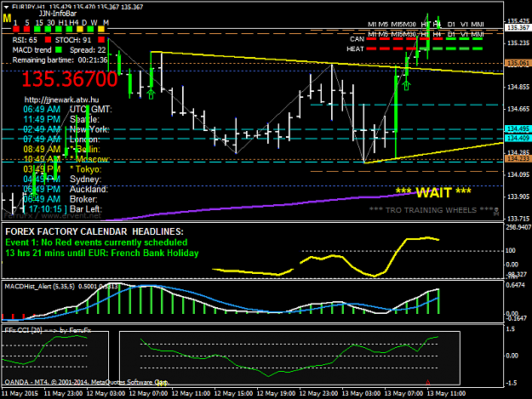Click the red square under timeframe 1
This screenshot has height=399, width=532.
point(16,30)
